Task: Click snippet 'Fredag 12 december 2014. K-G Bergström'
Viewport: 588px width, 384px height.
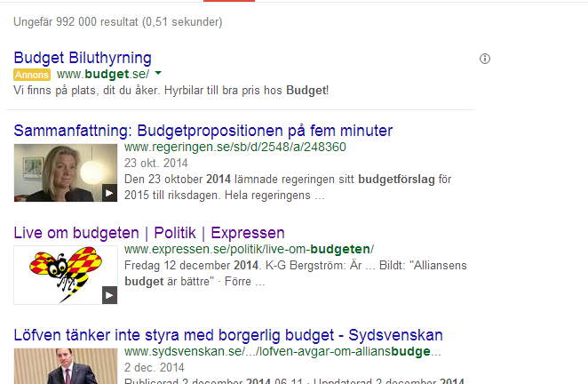Action: [235, 266]
